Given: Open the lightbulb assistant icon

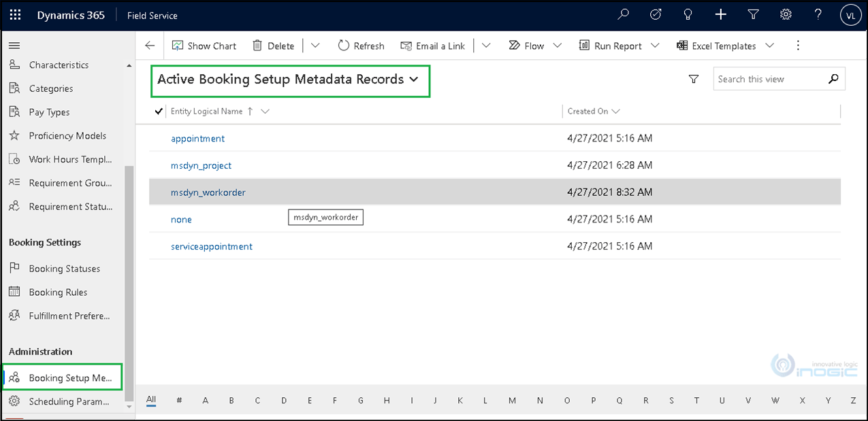Looking at the screenshot, I should point(688,14).
